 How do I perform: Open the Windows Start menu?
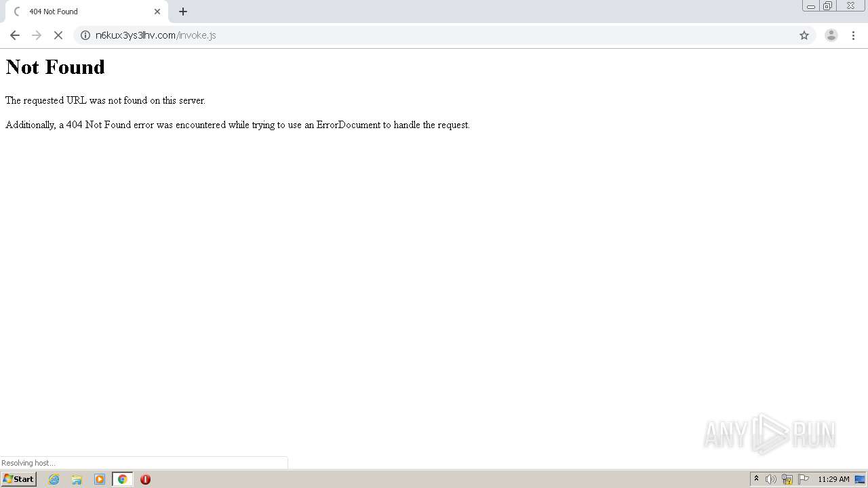[x=19, y=479]
